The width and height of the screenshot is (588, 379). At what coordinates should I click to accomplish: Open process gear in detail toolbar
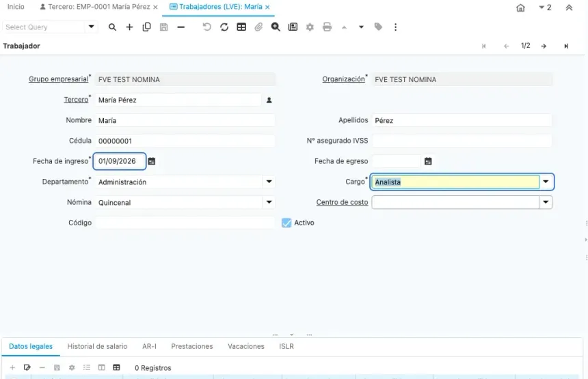(72, 367)
